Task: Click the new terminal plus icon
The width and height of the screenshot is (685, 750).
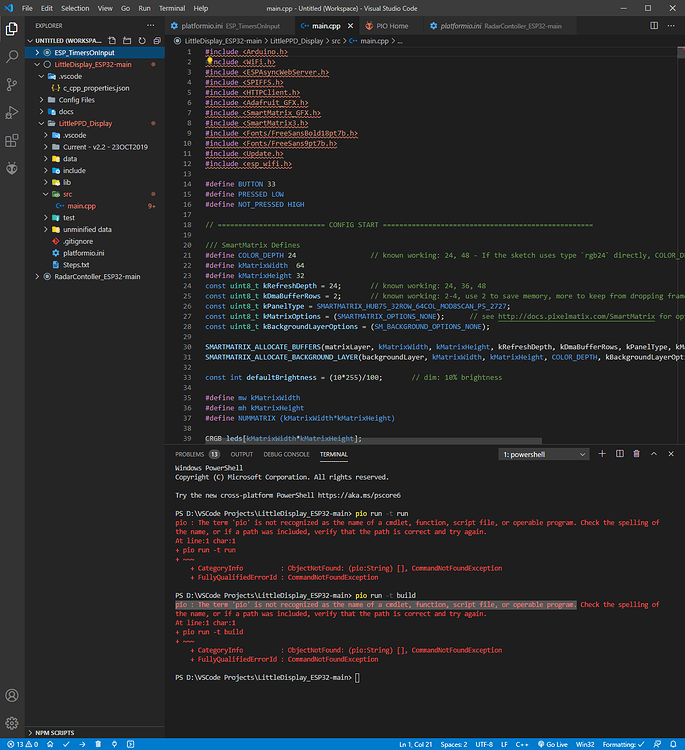Action: [603, 454]
